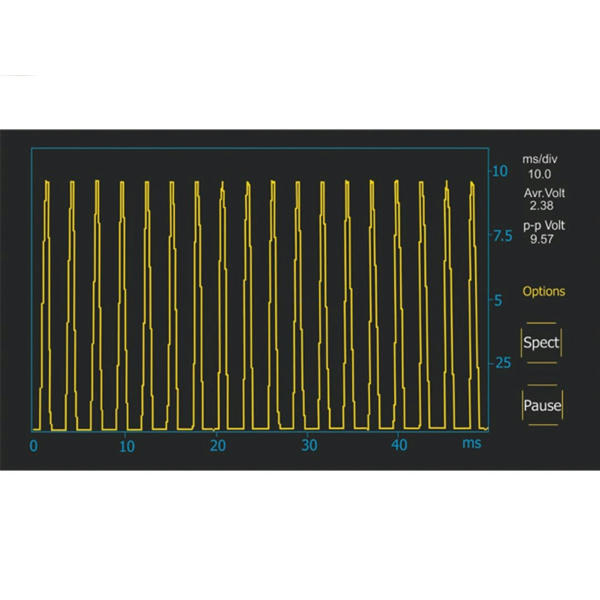The image size is (600, 600).
Task: Open the Options menu label
Action: [x=543, y=292]
